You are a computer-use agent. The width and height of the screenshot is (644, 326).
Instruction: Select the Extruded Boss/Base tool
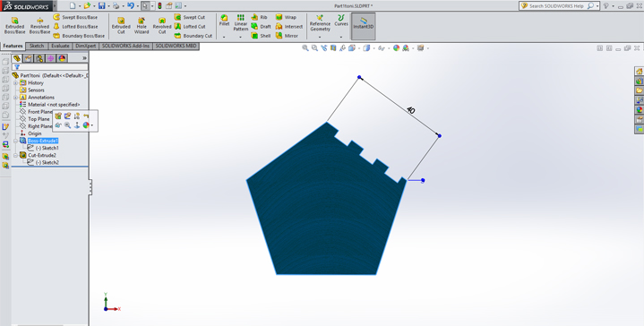tap(15, 25)
